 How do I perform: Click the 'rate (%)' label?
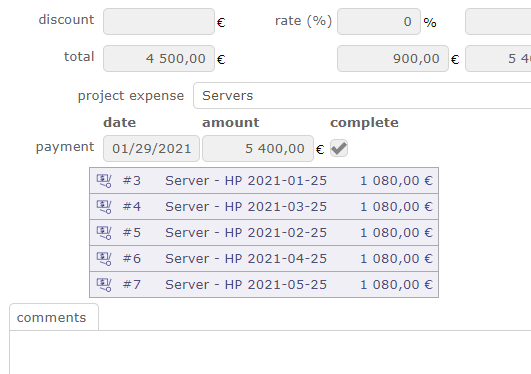click(303, 21)
